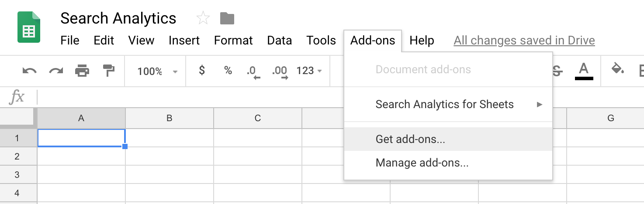The height and width of the screenshot is (204, 644).
Task: Format as currency
Action: pos(202,70)
